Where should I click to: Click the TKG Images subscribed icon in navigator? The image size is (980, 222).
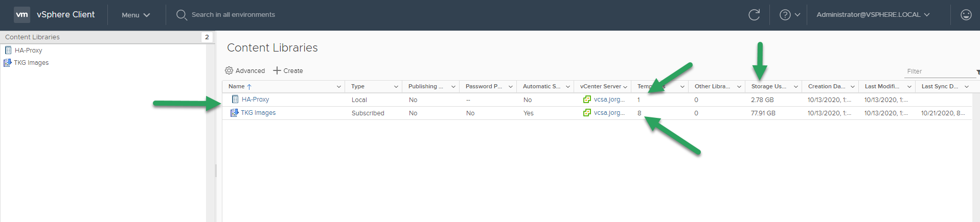8,63
